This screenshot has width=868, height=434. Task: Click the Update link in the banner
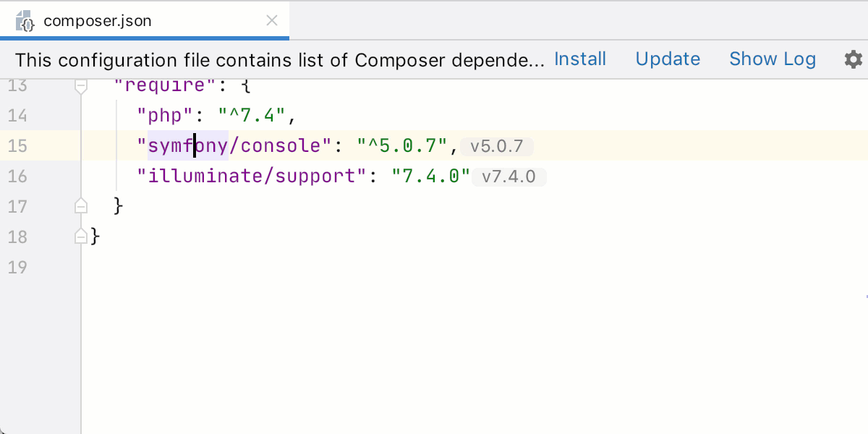pyautogui.click(x=667, y=59)
